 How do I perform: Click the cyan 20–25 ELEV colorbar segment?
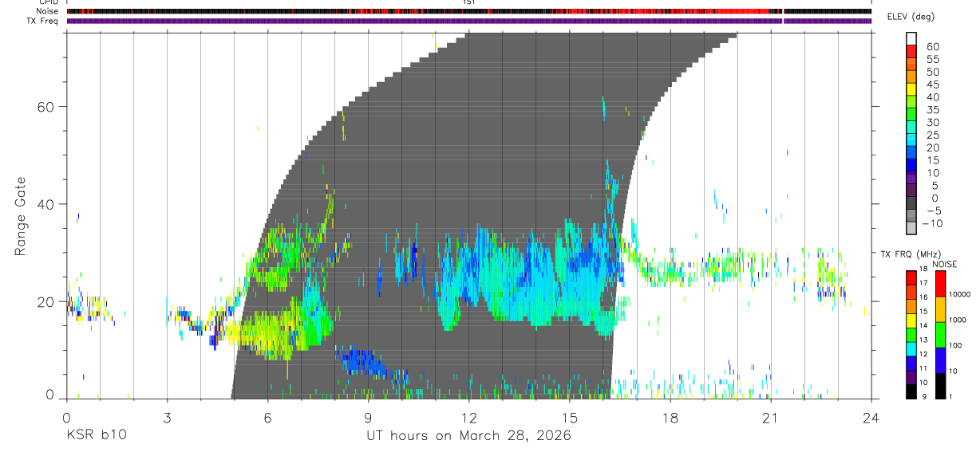point(911,140)
